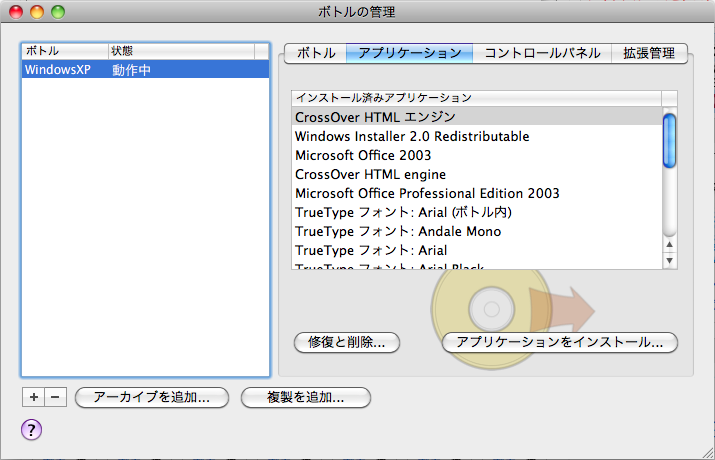Image resolution: width=715 pixels, height=460 pixels.
Task: Switch to the ボトル tab
Action: pos(316,53)
